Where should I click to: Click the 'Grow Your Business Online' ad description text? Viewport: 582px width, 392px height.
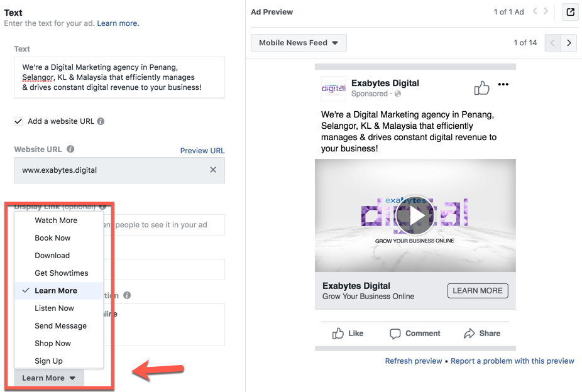[x=368, y=297]
